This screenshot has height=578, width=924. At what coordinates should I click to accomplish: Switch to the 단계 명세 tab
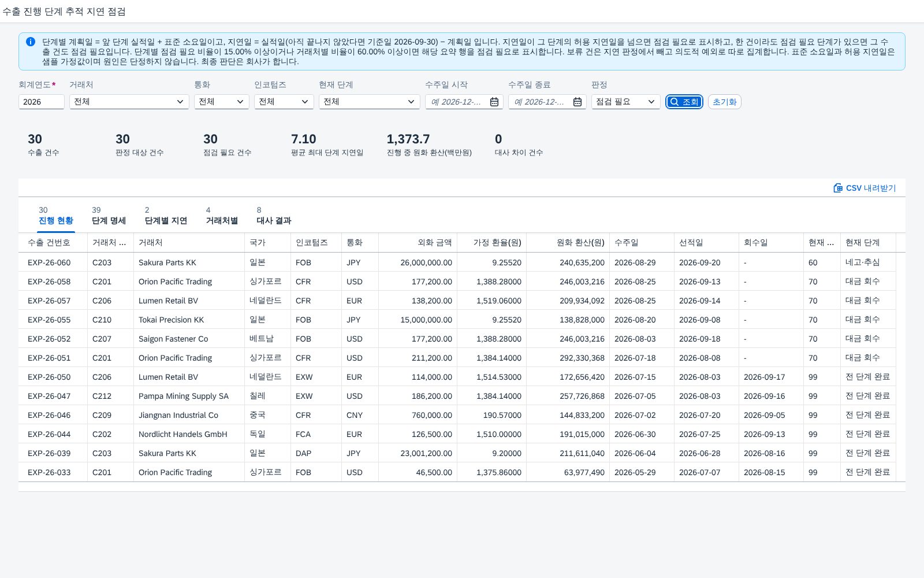(x=109, y=216)
